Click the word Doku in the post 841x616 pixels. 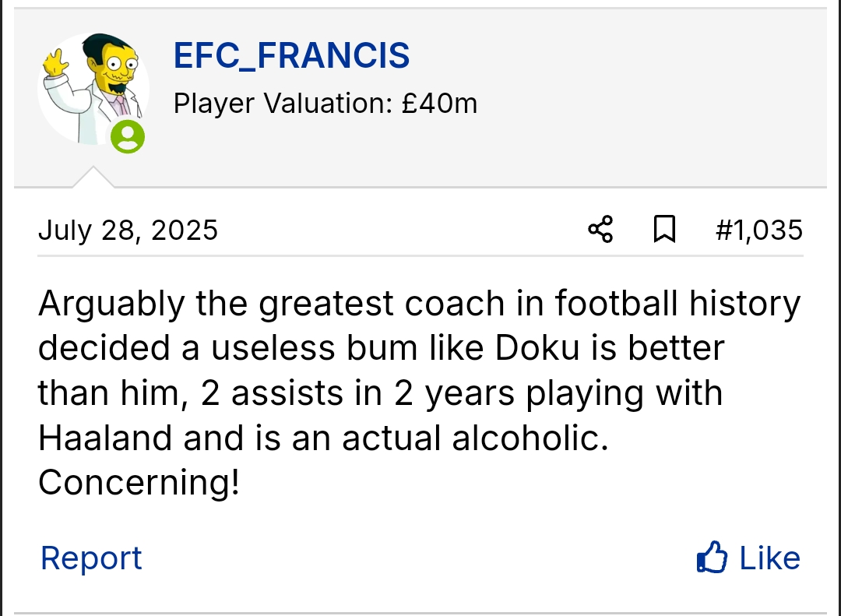click(538, 348)
